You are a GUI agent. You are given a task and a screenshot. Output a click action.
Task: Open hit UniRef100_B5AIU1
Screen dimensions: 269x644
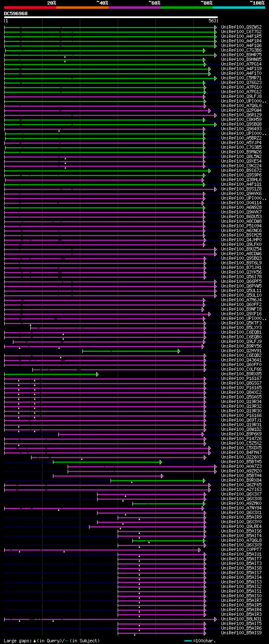point(241,554)
